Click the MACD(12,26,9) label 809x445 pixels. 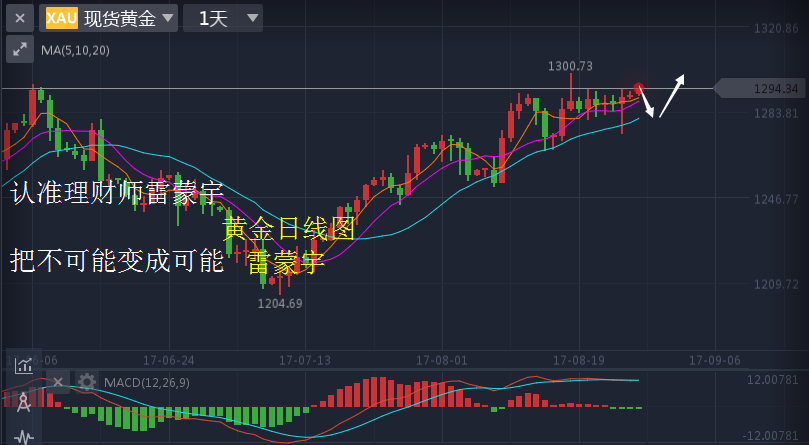coord(147,383)
